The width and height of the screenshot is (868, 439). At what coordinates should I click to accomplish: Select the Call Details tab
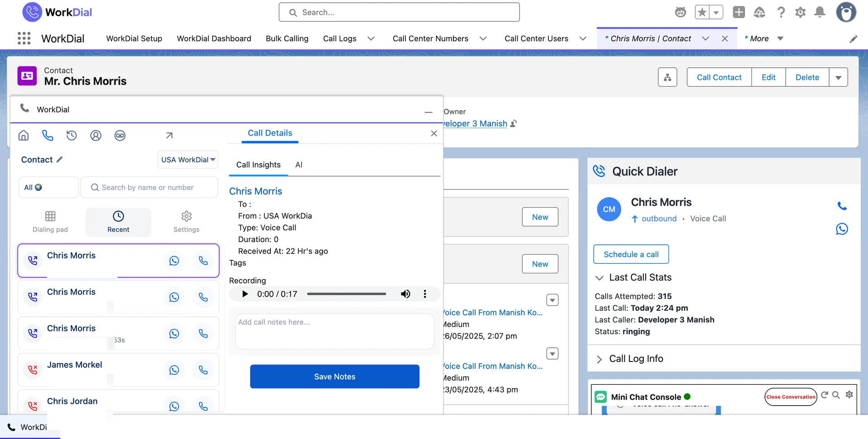pyautogui.click(x=270, y=133)
